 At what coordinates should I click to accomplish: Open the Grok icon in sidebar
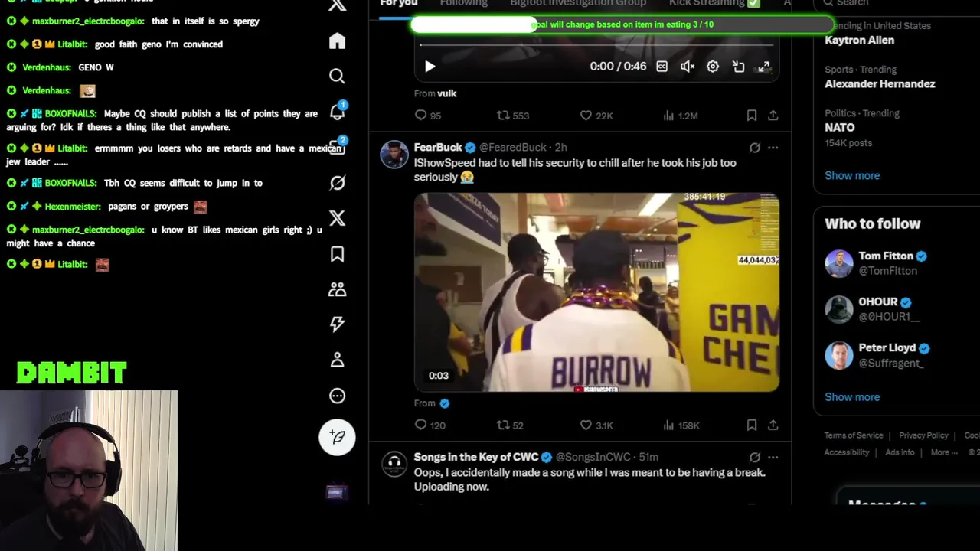click(x=337, y=183)
